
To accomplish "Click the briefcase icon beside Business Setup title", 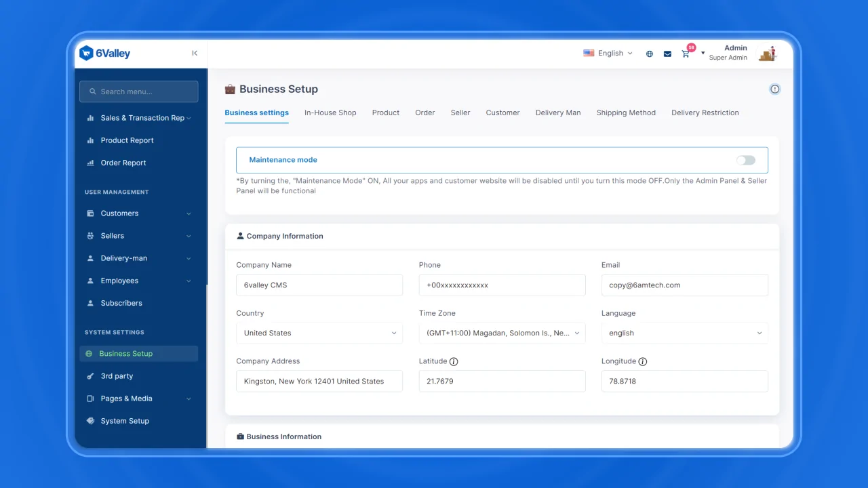I will 230,89.
